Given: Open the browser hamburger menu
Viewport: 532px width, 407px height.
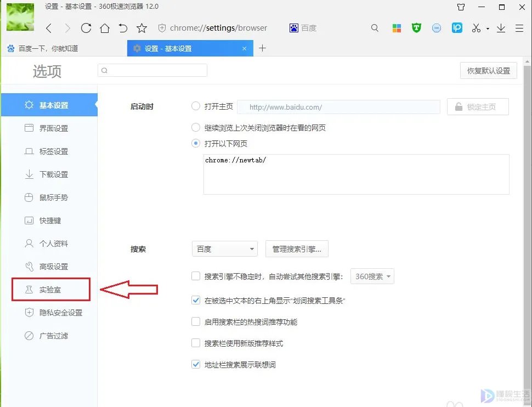Looking at the screenshot, I should coord(519,28).
